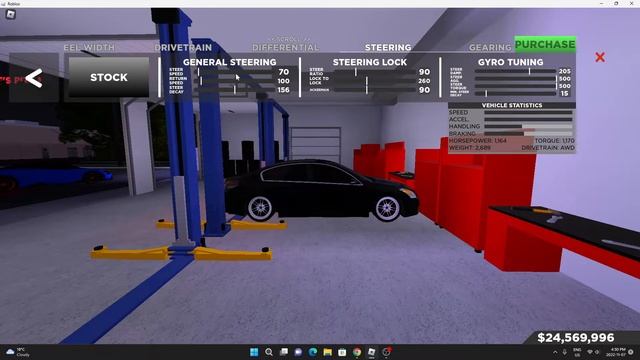The height and width of the screenshot is (360, 640).
Task: Close the tuning menu with red X
Action: [x=600, y=57]
